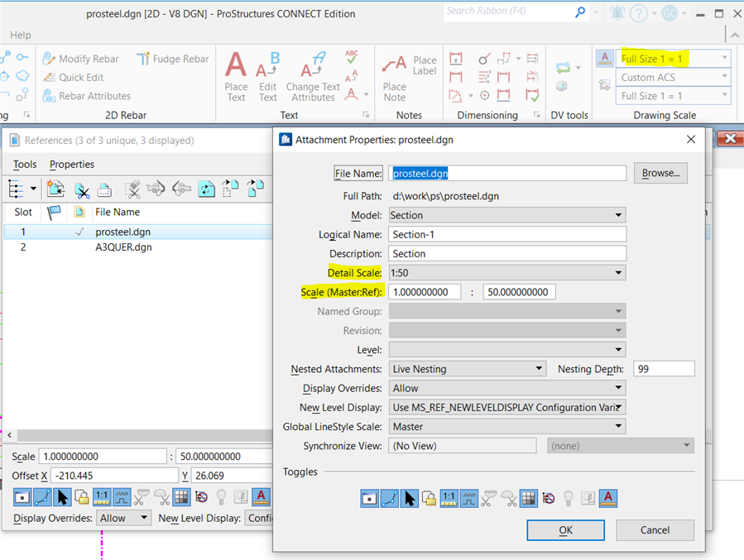Open the Quick Edit rebar tool
This screenshot has height=560, width=744.
point(73,77)
